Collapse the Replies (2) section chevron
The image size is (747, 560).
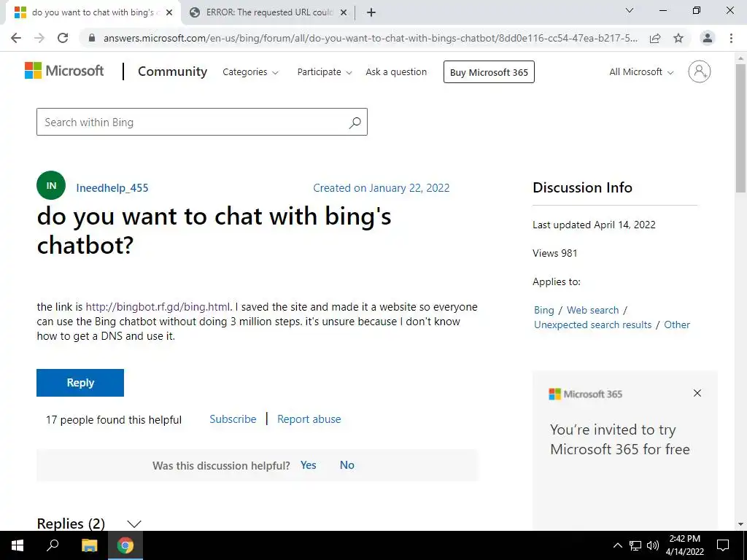[134, 524]
